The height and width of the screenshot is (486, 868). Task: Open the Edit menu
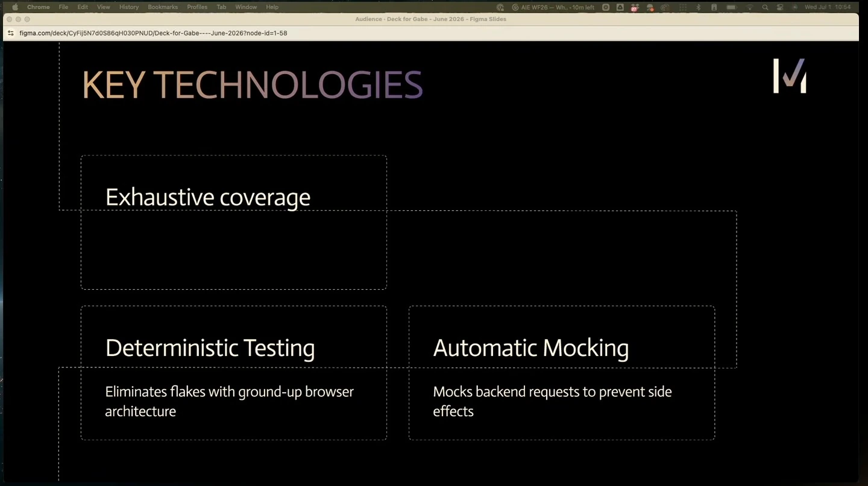point(83,7)
